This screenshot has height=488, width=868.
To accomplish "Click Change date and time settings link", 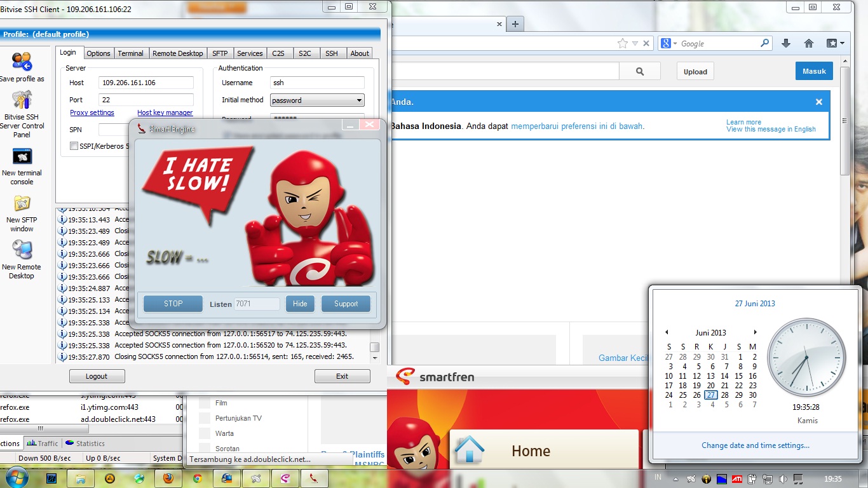I will pyautogui.click(x=756, y=445).
